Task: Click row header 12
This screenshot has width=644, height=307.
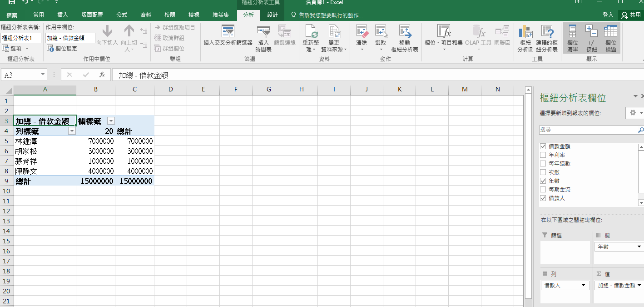Action: 6,211
